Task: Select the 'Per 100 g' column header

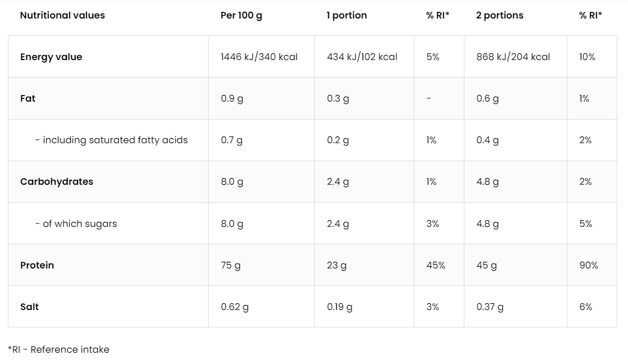Action: [x=241, y=16]
